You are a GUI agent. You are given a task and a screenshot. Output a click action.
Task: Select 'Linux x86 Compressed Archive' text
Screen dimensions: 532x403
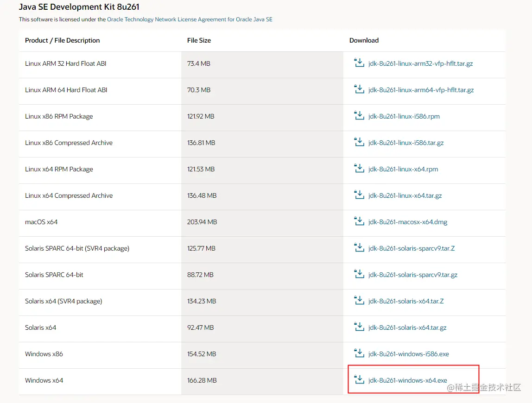(69, 143)
